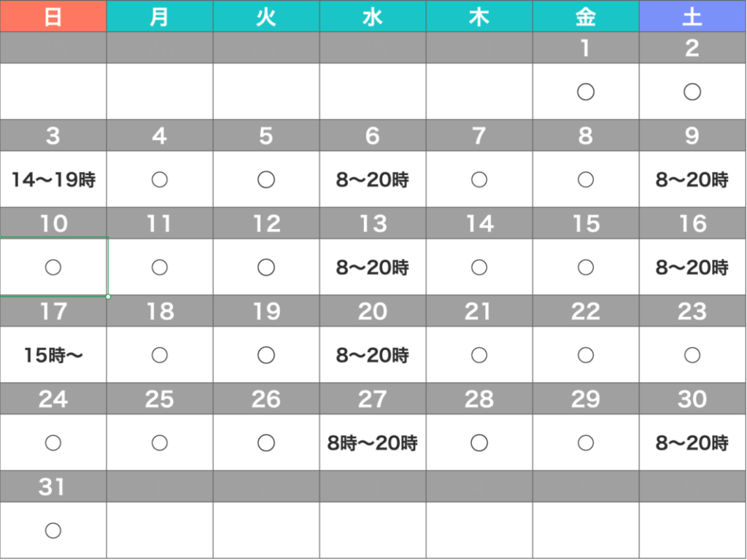747x560 pixels.
Task: Click the circle under day 31
Action: coord(53,530)
